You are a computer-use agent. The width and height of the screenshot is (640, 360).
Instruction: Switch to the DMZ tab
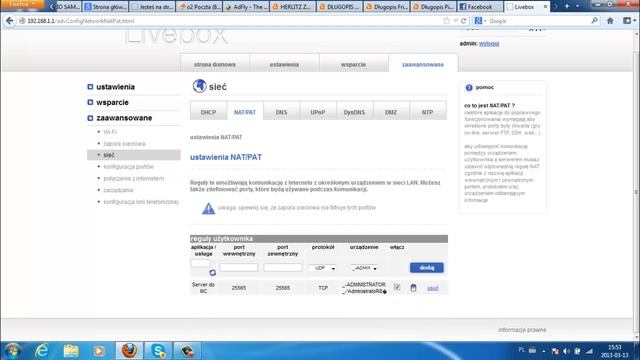coord(391,112)
